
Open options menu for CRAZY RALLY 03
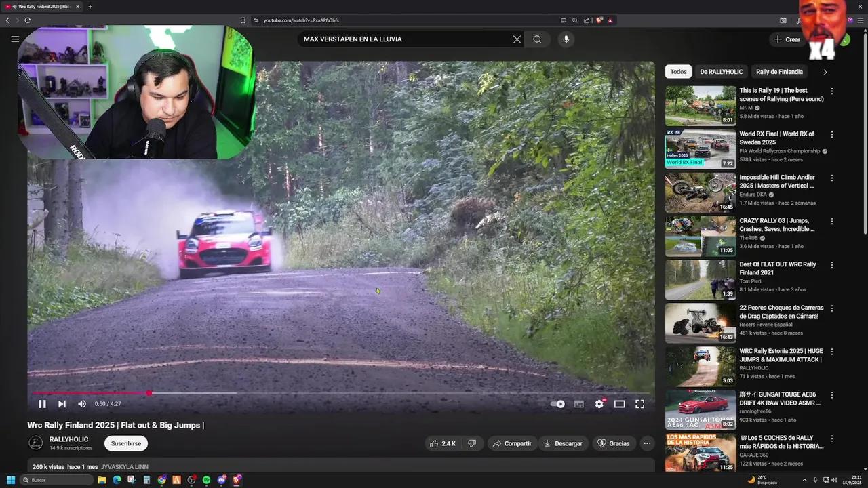(832, 221)
